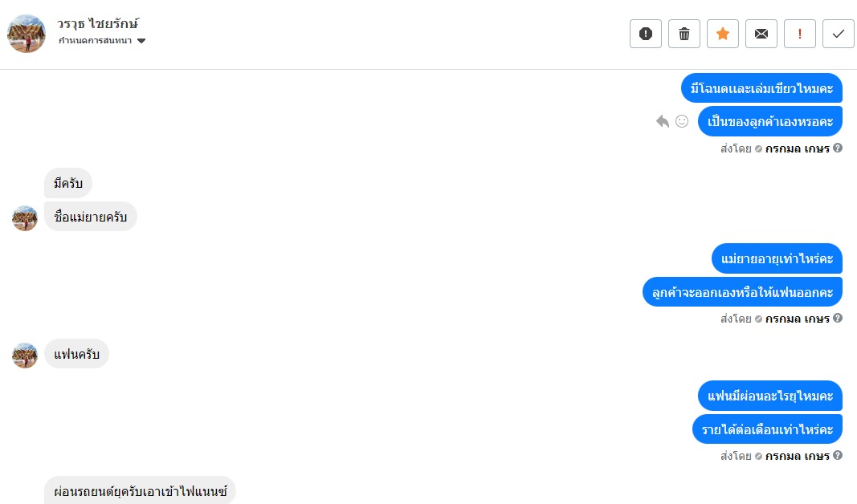Viewport: 857px width, 504px height.
Task: Click the help icon below ลูกค้าจะออกเองหรือให้แฟนออกคะ
Action: point(838,318)
